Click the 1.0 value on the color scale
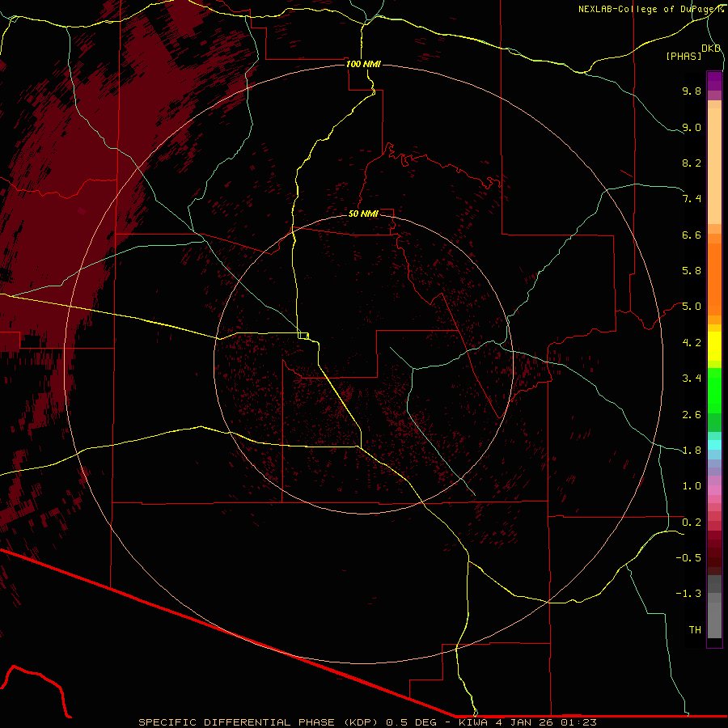Screen dimensions: 728x728 coord(692,486)
